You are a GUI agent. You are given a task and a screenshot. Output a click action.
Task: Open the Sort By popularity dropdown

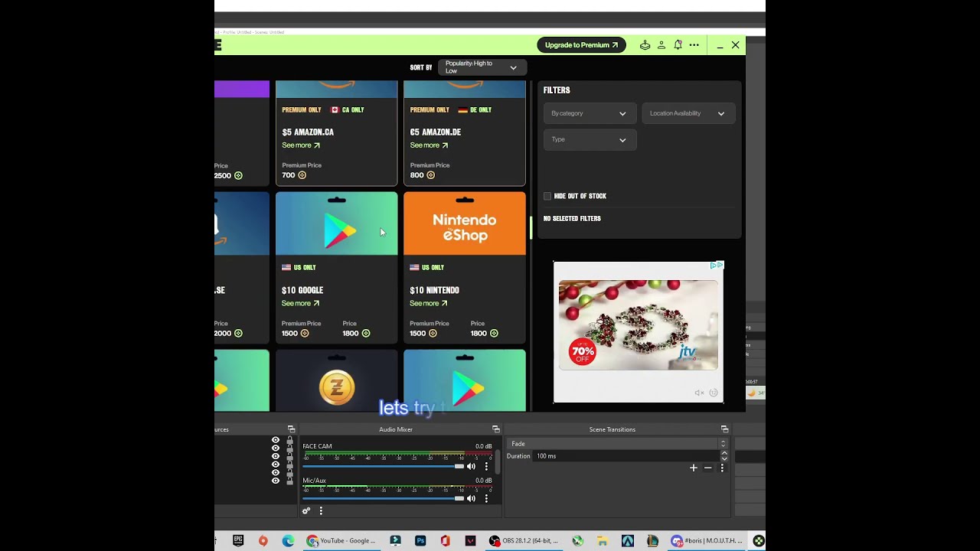[x=482, y=67]
